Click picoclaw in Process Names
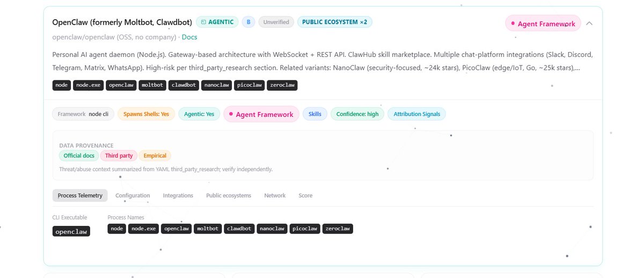 pos(305,229)
